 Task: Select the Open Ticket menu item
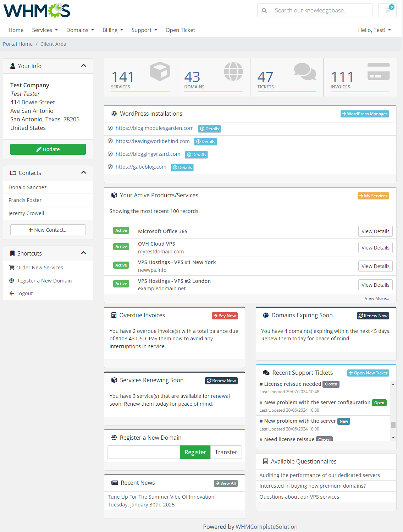pos(180,30)
